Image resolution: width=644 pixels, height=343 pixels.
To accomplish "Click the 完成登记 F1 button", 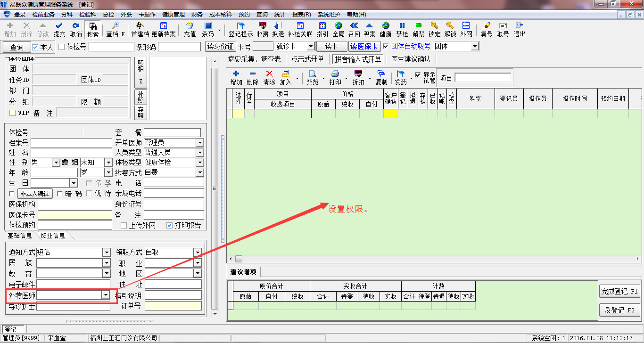I will click(619, 292).
